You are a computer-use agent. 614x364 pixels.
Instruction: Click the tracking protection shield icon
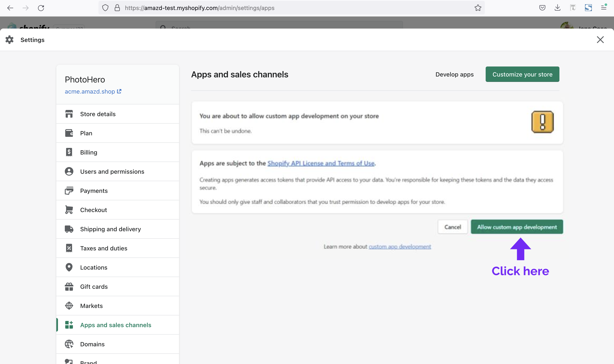pyautogui.click(x=105, y=8)
